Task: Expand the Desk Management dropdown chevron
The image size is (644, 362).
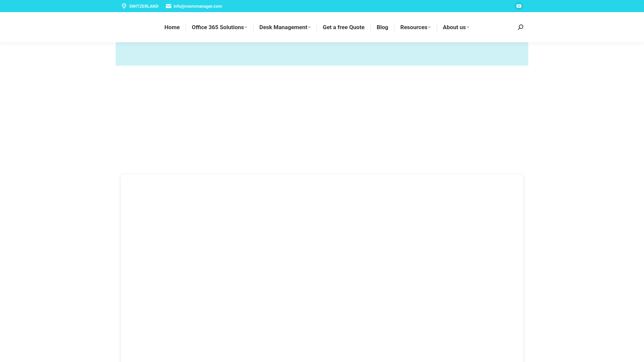Action: [x=309, y=27]
